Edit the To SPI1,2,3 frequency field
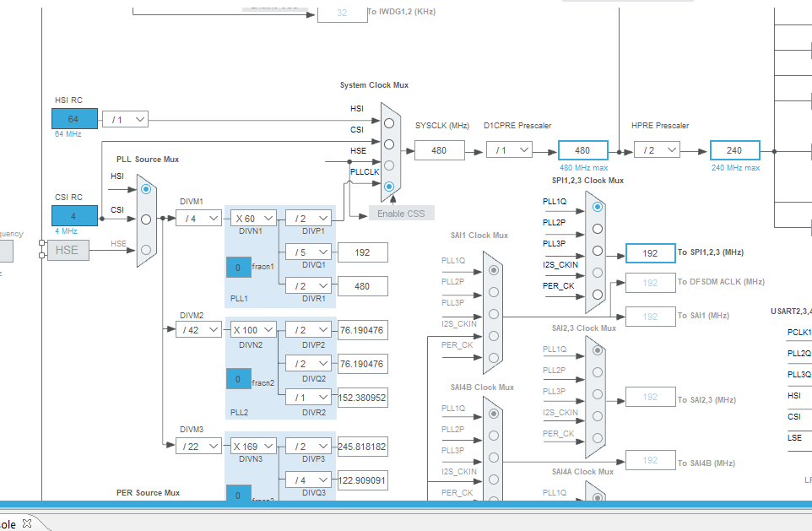The height and width of the screenshot is (531, 812). (650, 252)
